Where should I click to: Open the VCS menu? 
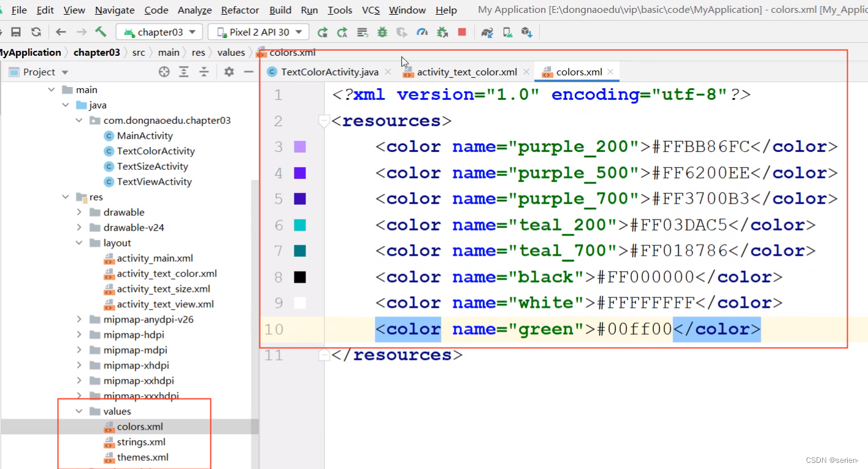point(371,10)
